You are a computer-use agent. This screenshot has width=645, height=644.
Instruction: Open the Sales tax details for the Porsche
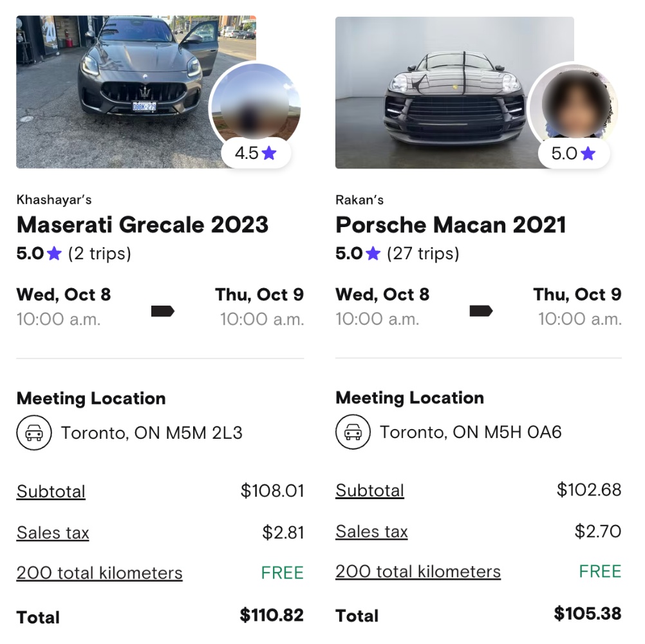[x=371, y=531]
